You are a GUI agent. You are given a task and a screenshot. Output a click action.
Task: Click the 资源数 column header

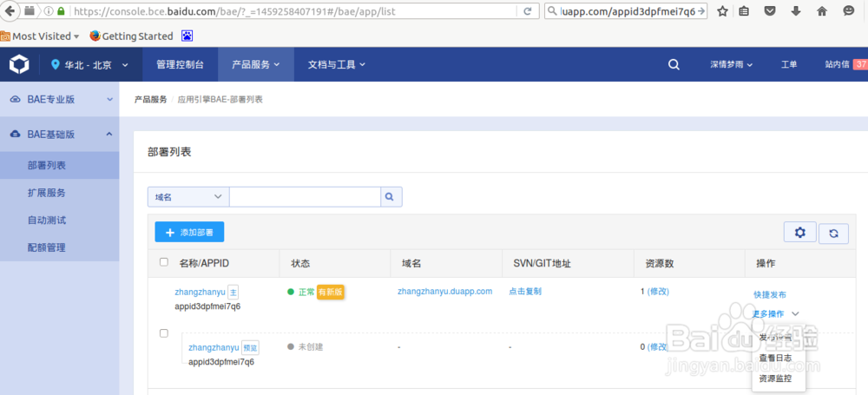660,264
